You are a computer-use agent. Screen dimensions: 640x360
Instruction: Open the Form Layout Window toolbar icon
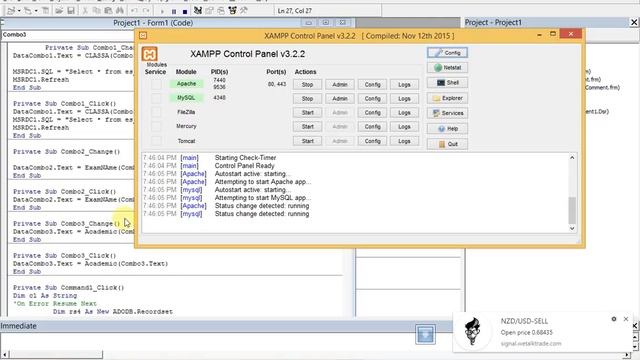point(221,11)
